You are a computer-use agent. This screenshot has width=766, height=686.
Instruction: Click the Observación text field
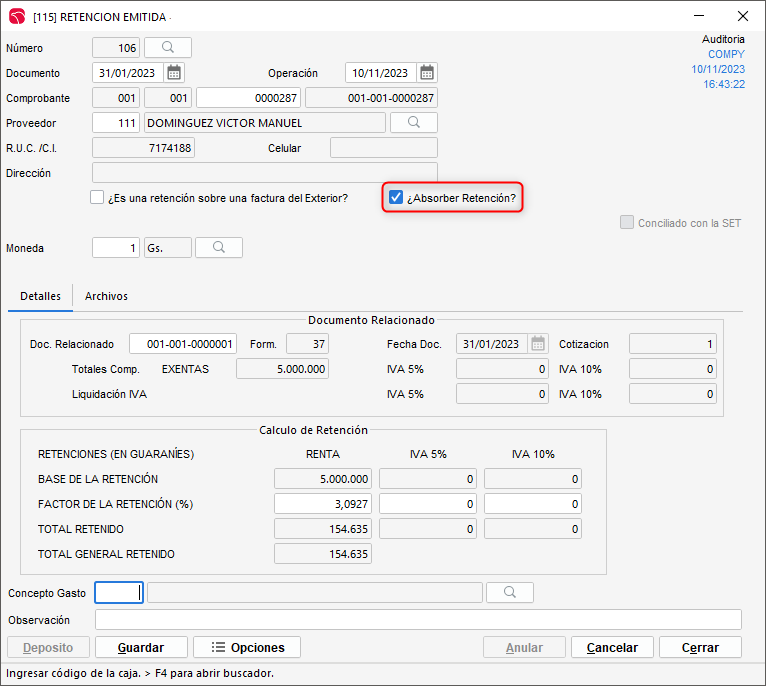[418, 620]
